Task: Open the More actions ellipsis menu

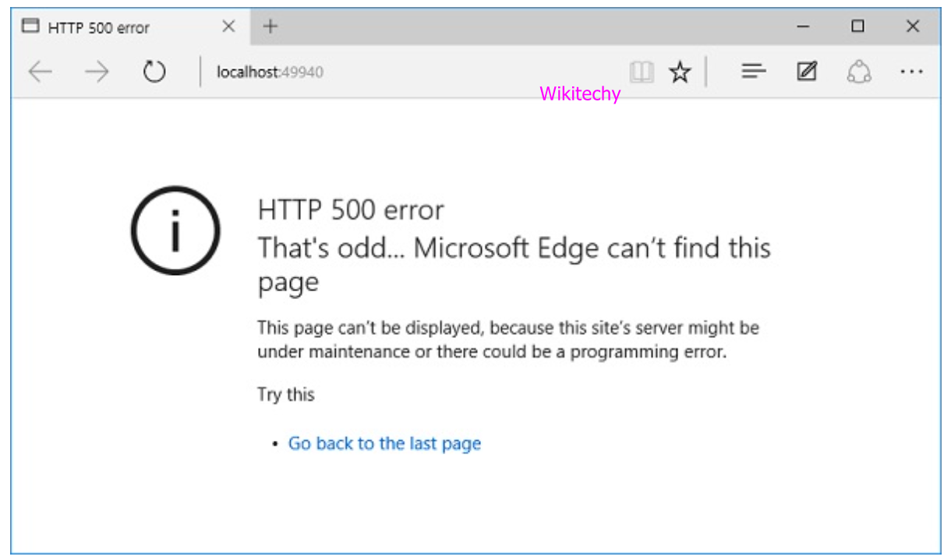Action: (911, 72)
